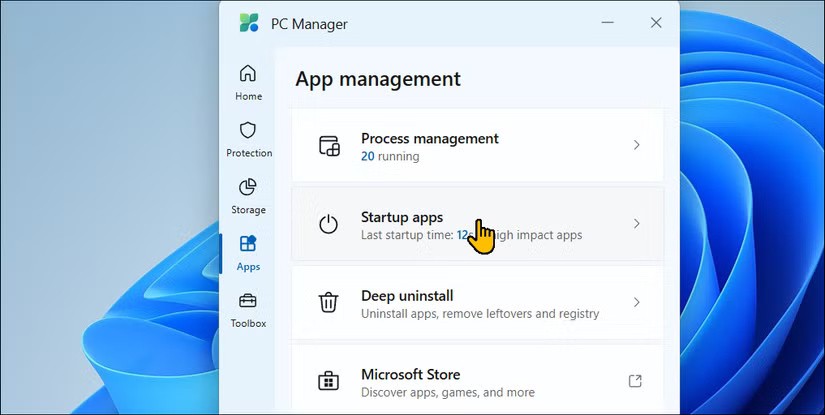Open the Startup apps title text
Viewport: 825px width, 415px height.
pyautogui.click(x=401, y=216)
